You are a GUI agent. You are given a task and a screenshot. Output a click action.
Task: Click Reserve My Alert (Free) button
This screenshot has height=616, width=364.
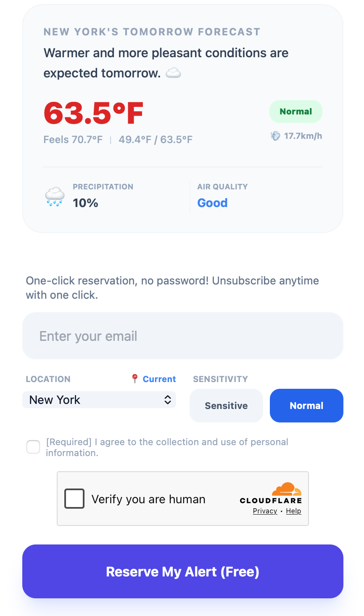pos(183,571)
